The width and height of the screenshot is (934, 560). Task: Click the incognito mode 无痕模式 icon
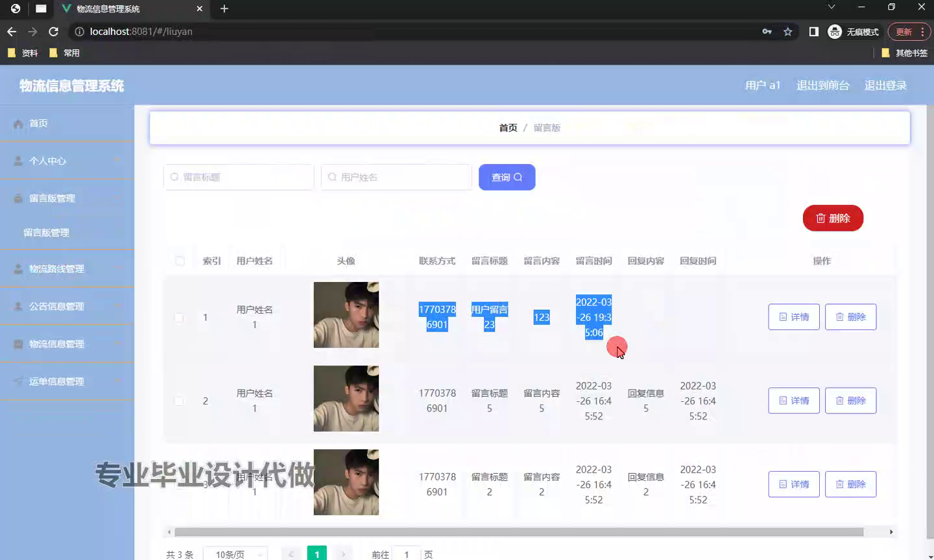click(835, 31)
